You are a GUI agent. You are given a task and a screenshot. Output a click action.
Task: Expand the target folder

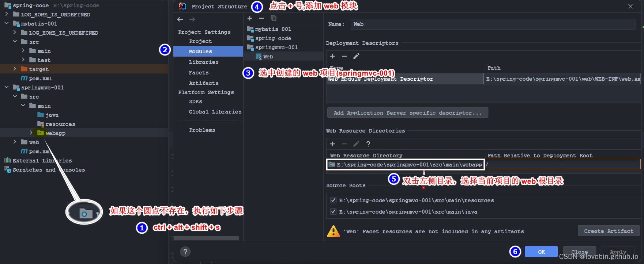pyautogui.click(x=15, y=69)
